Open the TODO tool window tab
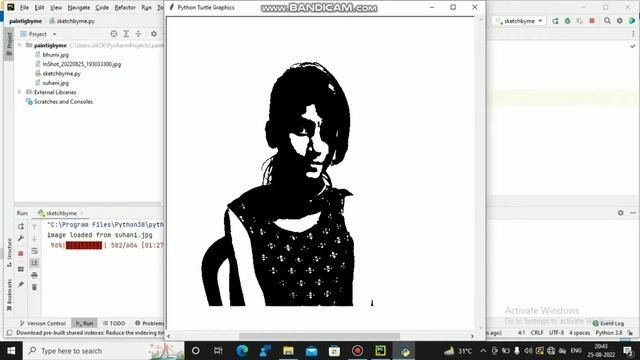The width and height of the screenshot is (640, 360). tap(114, 323)
